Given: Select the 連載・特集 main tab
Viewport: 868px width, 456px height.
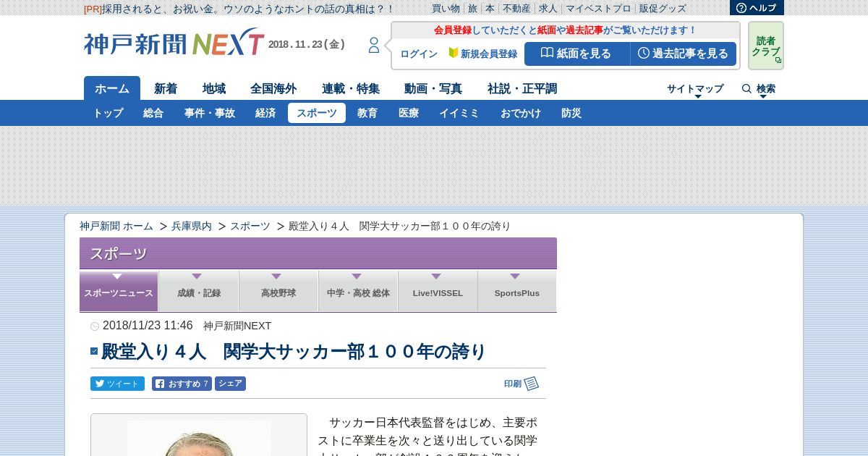Looking at the screenshot, I should (351, 88).
